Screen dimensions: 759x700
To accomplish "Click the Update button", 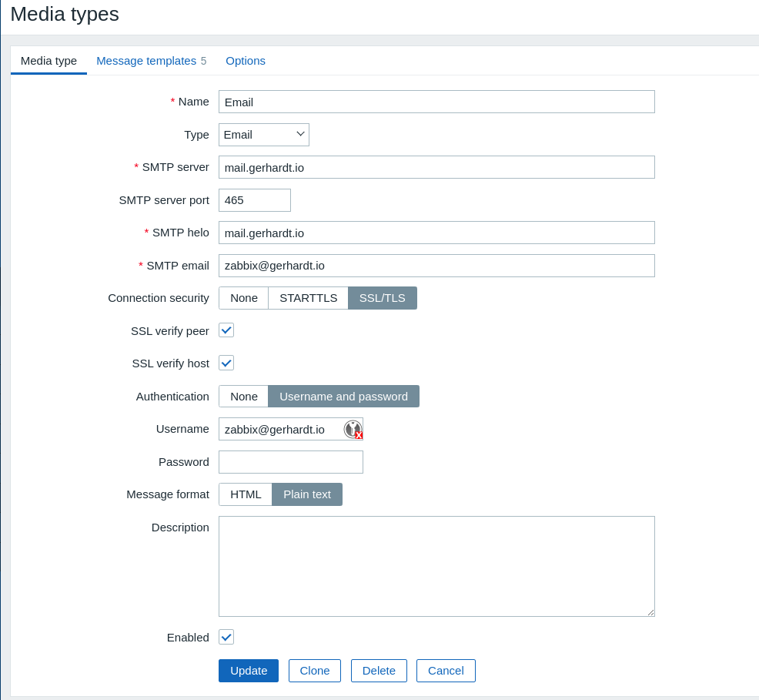I will tap(249, 671).
